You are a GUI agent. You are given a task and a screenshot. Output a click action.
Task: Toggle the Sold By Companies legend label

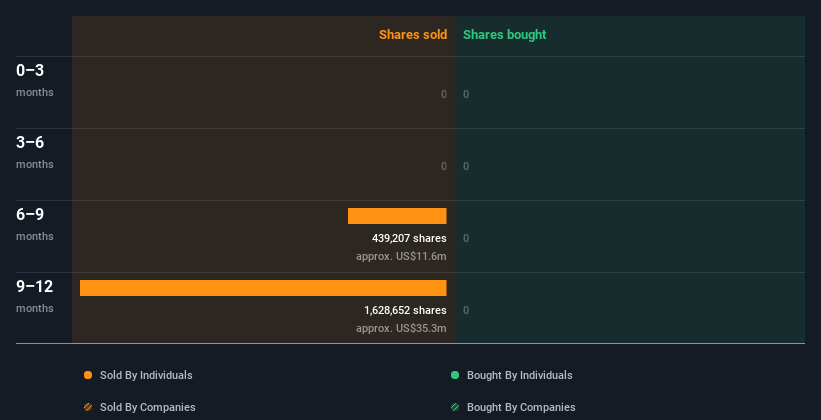148,407
